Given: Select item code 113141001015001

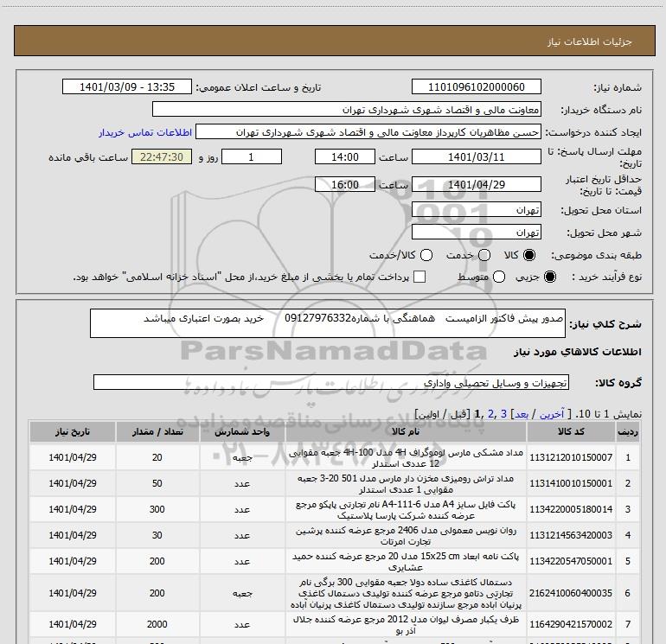Looking at the screenshot, I should click(571, 483).
